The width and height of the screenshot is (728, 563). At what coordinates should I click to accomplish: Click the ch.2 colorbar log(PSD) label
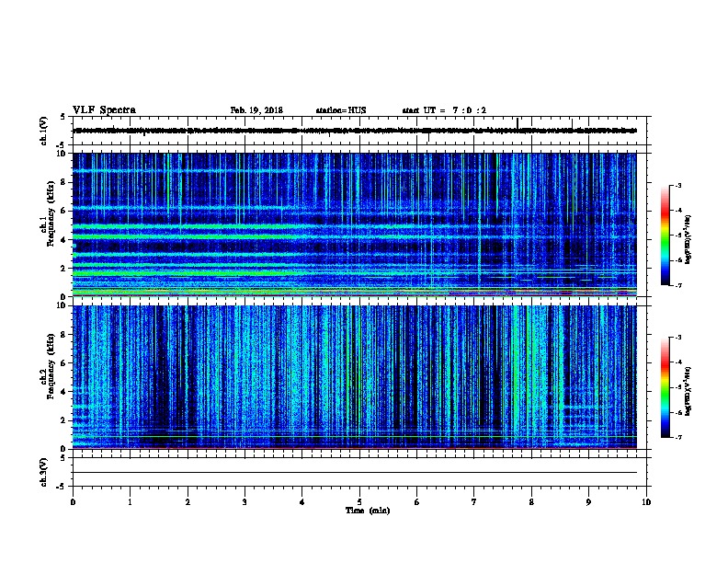tap(688, 391)
